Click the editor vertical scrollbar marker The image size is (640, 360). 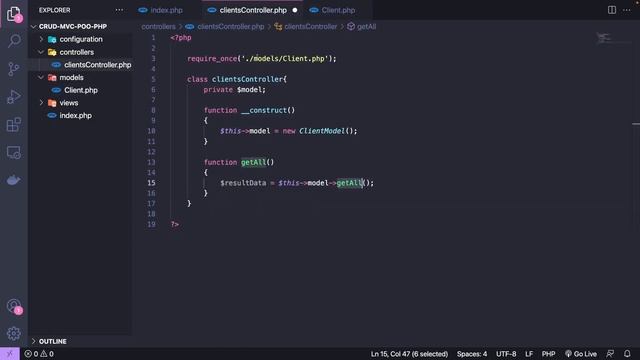coord(636,124)
